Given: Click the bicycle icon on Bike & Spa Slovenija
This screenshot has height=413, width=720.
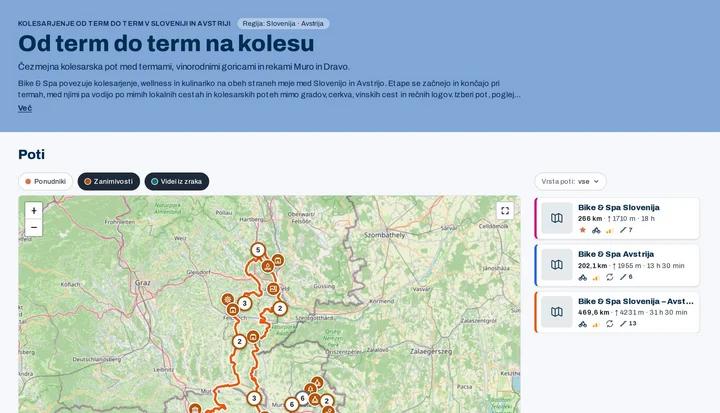Looking at the screenshot, I should click(596, 230).
